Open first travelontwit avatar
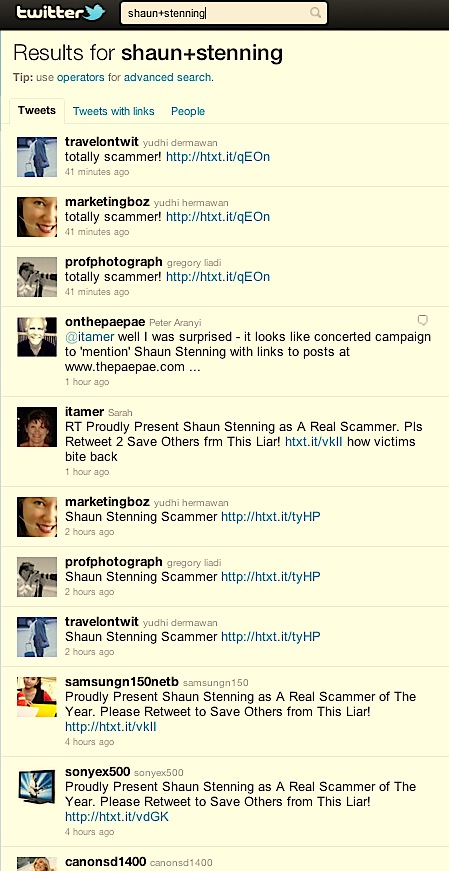 click(37, 157)
